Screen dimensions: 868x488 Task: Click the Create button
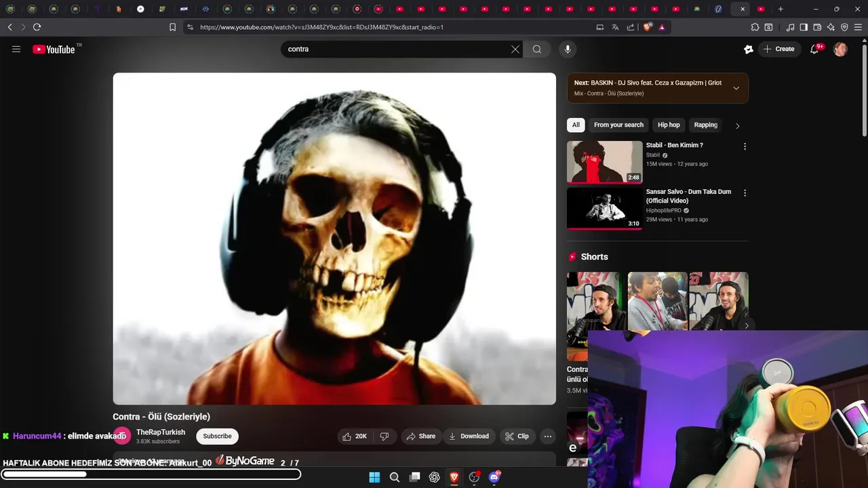coord(778,49)
